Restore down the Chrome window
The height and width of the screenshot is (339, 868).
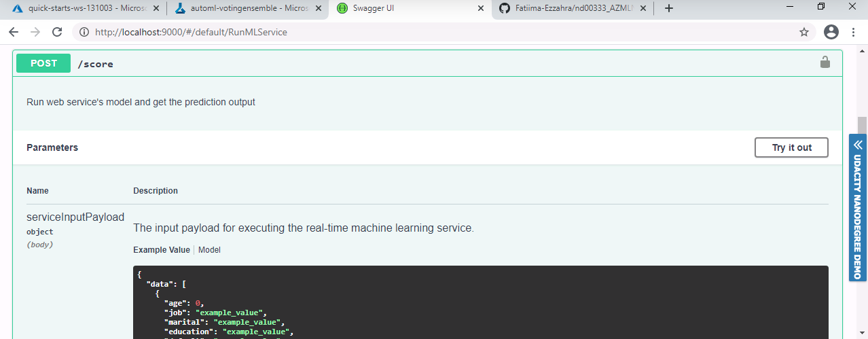(x=821, y=7)
